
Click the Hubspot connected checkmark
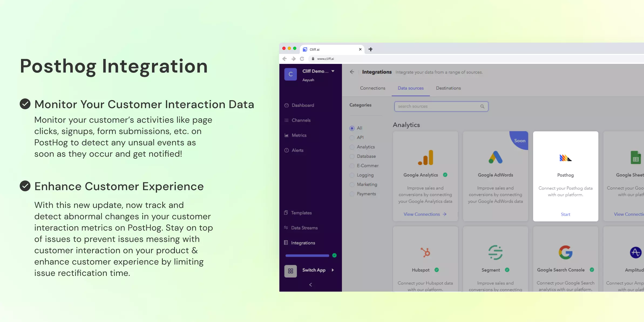pos(437,270)
